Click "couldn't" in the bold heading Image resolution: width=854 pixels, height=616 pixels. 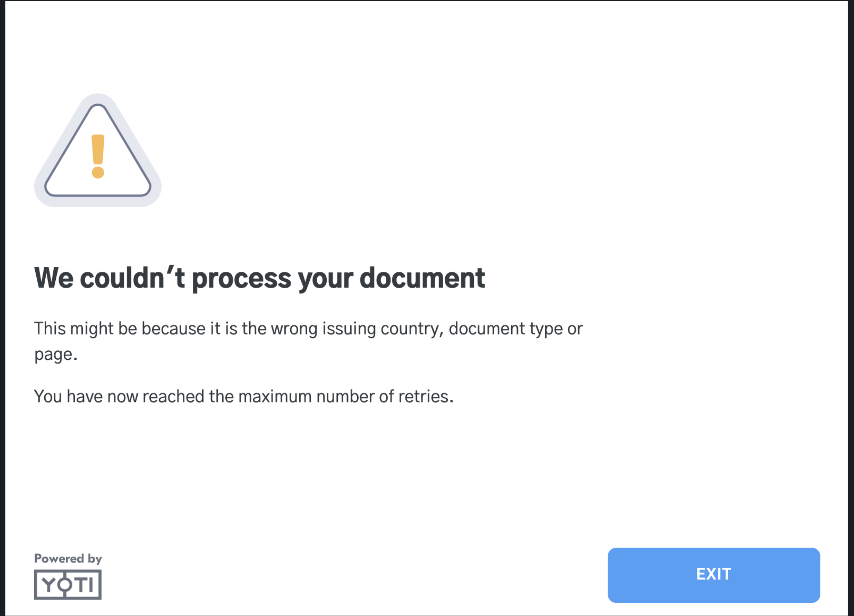click(x=132, y=279)
